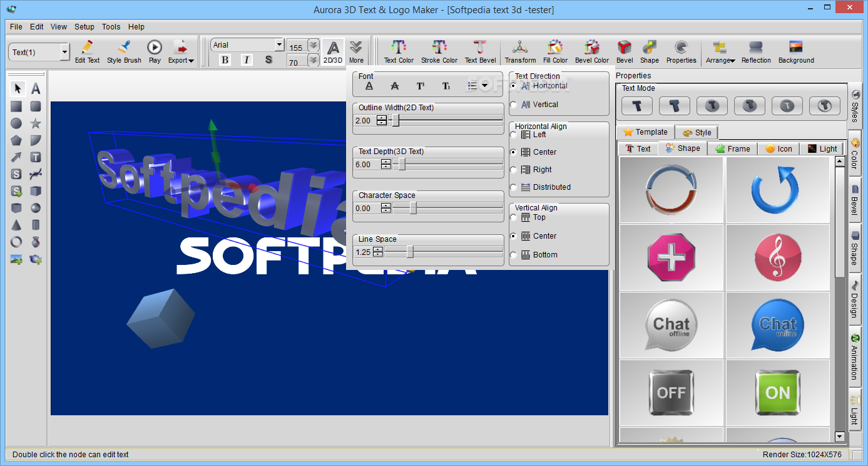Viewport: 868px width, 466px height.
Task: Select the star shape tool
Action: coord(36,123)
